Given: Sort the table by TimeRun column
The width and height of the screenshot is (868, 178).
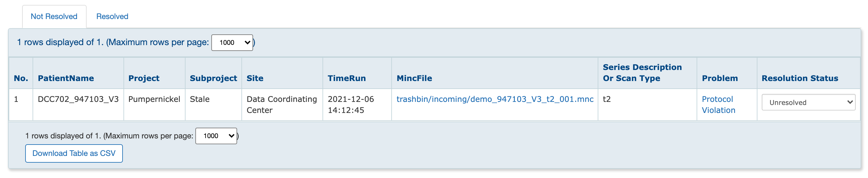Looking at the screenshot, I should [347, 78].
